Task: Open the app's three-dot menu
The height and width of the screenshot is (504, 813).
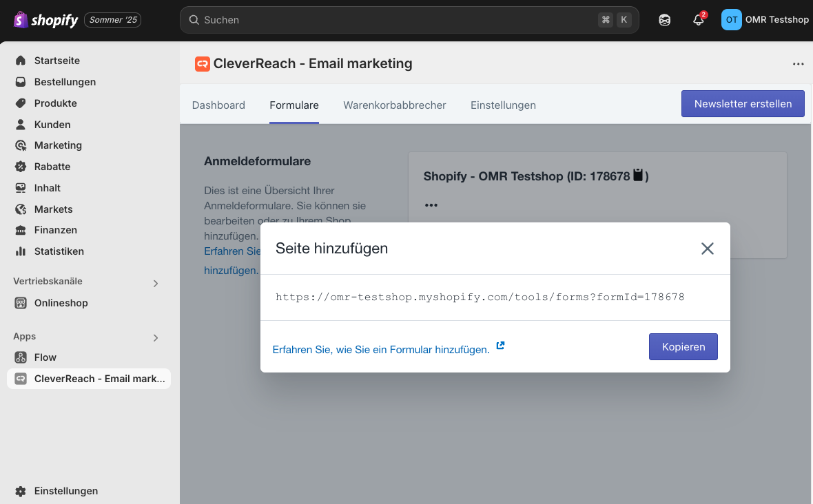Action: pyautogui.click(x=798, y=64)
